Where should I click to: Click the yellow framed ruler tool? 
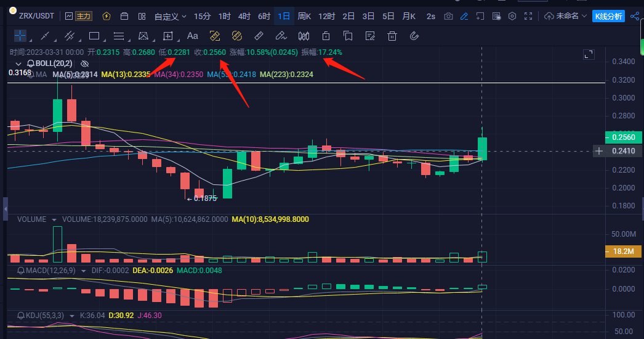[215, 36]
